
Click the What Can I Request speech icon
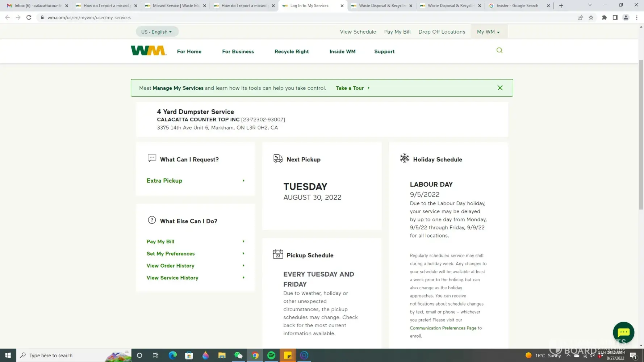(x=152, y=158)
